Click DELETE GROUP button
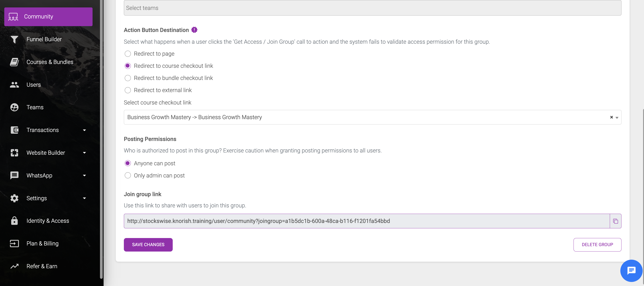Image resolution: width=644 pixels, height=286 pixels. (597, 245)
